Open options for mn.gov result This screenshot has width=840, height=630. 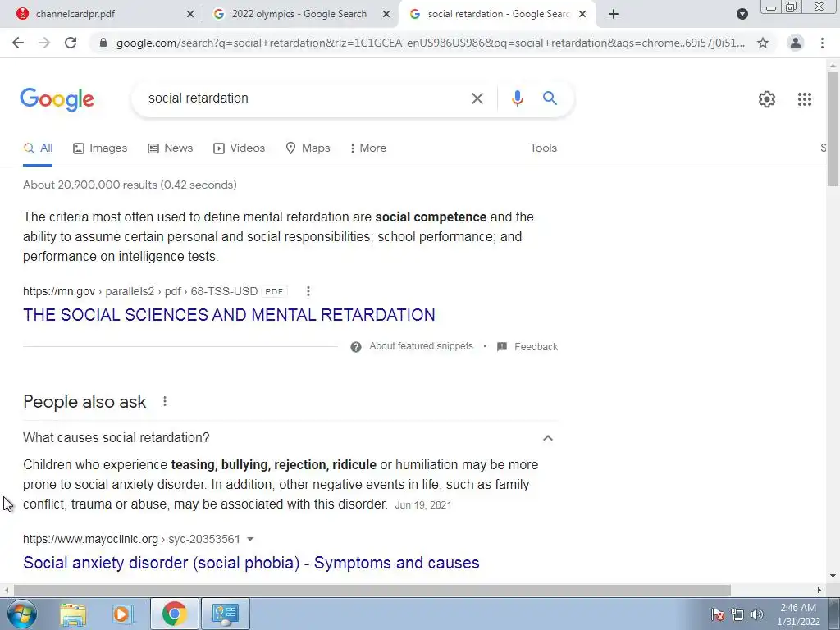308,291
